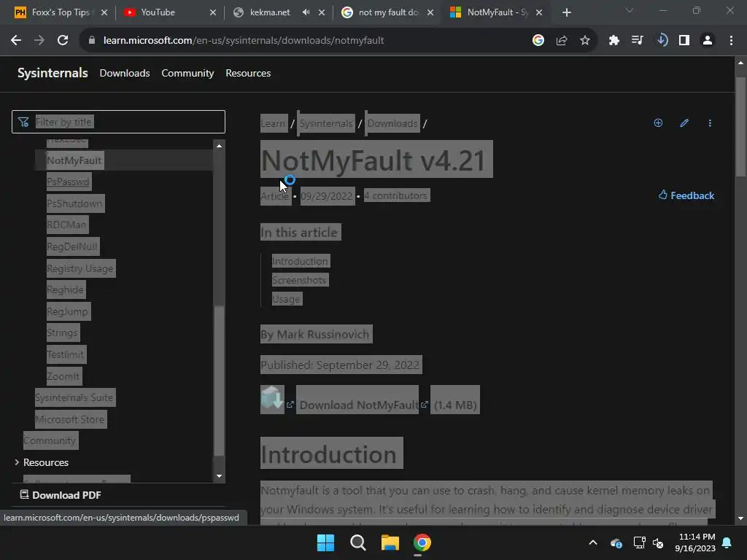Switch to the not my fault Google tab

click(387, 12)
